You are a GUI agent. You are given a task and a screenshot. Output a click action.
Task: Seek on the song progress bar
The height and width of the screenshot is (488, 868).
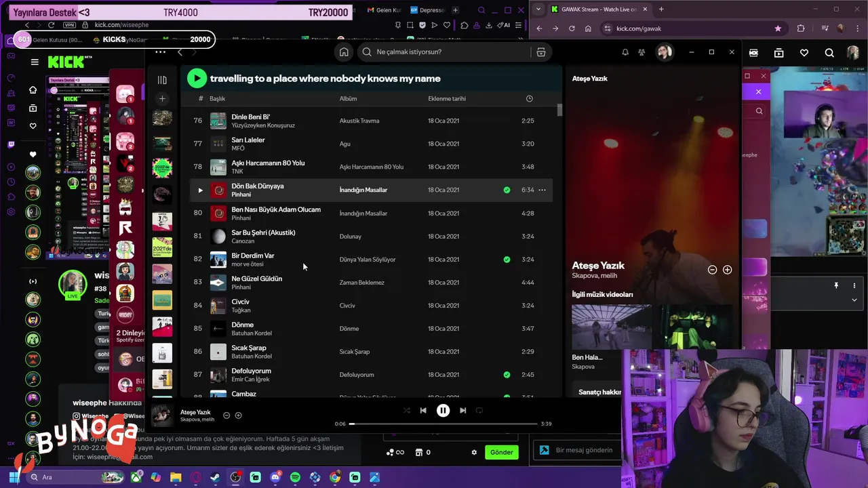pos(443,424)
